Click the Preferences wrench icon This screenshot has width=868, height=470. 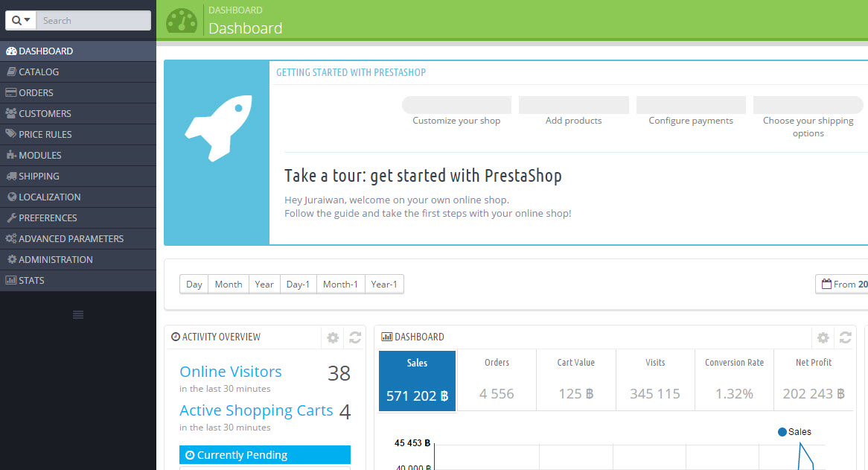click(11, 217)
